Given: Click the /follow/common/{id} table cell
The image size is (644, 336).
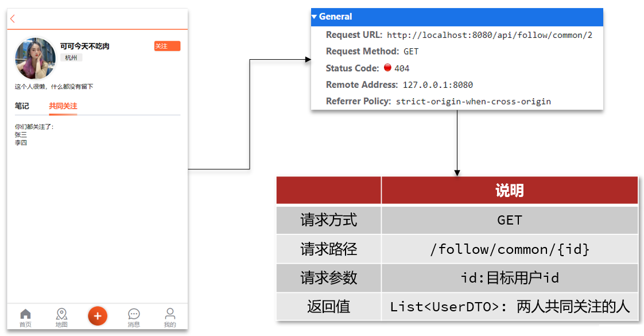Looking at the screenshot, I should click(x=509, y=249).
